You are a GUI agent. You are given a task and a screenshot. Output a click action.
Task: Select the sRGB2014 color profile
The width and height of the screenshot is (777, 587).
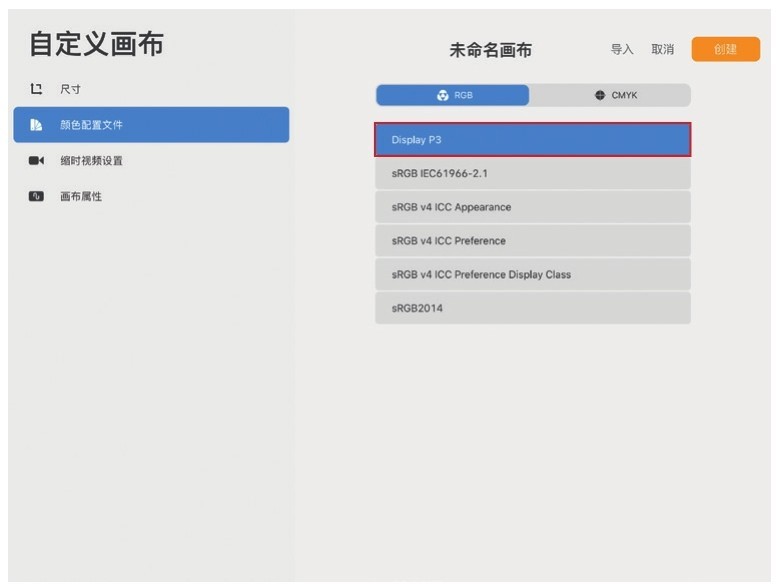click(533, 308)
